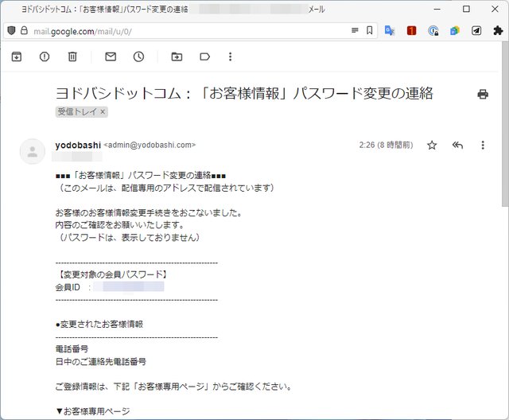
Task: Open the paper plane extension icon
Action: coord(476,31)
